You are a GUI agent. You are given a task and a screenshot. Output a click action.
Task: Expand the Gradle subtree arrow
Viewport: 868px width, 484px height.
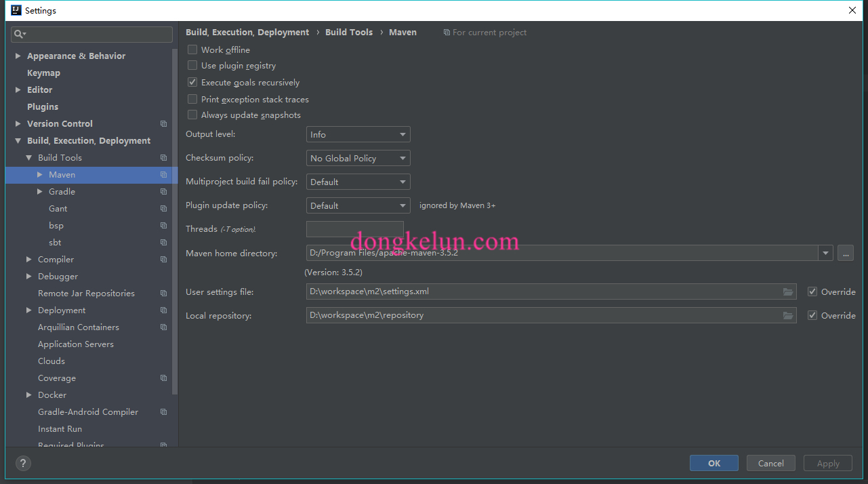coord(40,192)
